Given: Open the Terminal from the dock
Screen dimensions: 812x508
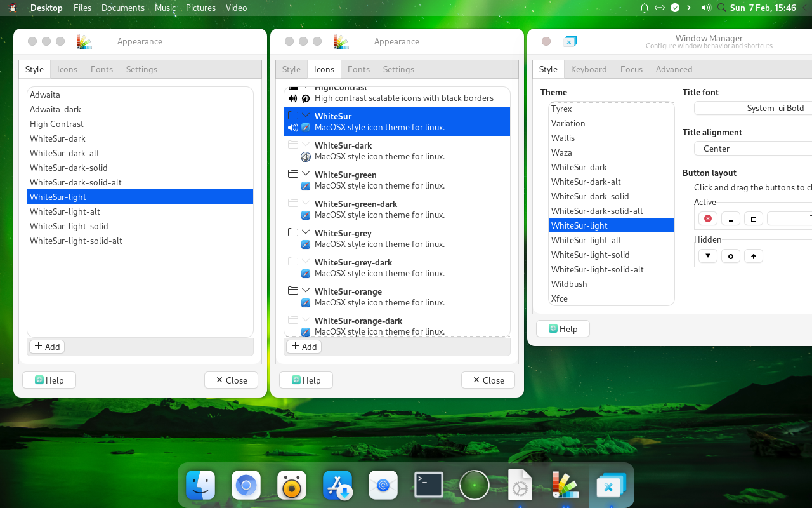Looking at the screenshot, I should 429,486.
